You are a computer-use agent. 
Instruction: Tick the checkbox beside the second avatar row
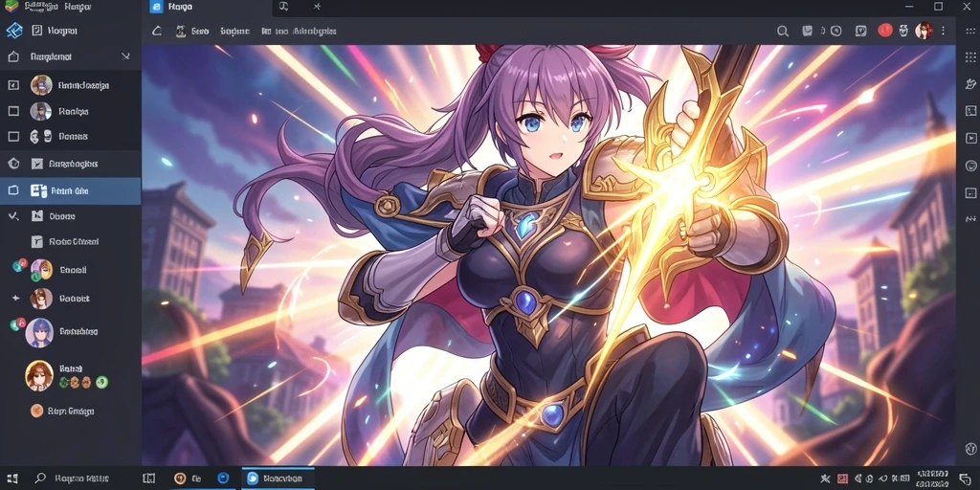pyautogui.click(x=13, y=111)
